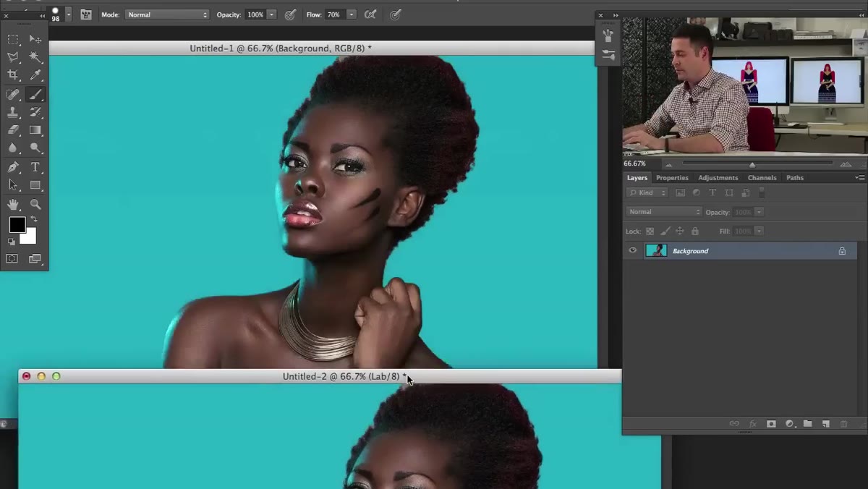The height and width of the screenshot is (489, 868).
Task: Collapse the Tools panel to single column
Action: (41, 15)
